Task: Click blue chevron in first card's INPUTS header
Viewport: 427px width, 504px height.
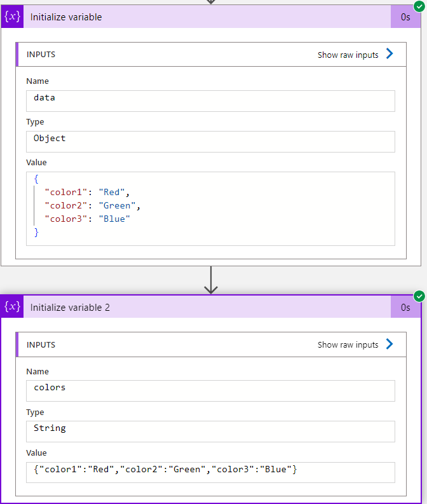Action: point(390,55)
